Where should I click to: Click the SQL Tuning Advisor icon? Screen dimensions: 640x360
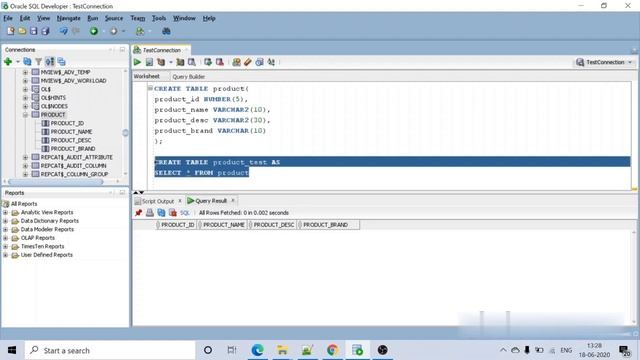[191, 62]
